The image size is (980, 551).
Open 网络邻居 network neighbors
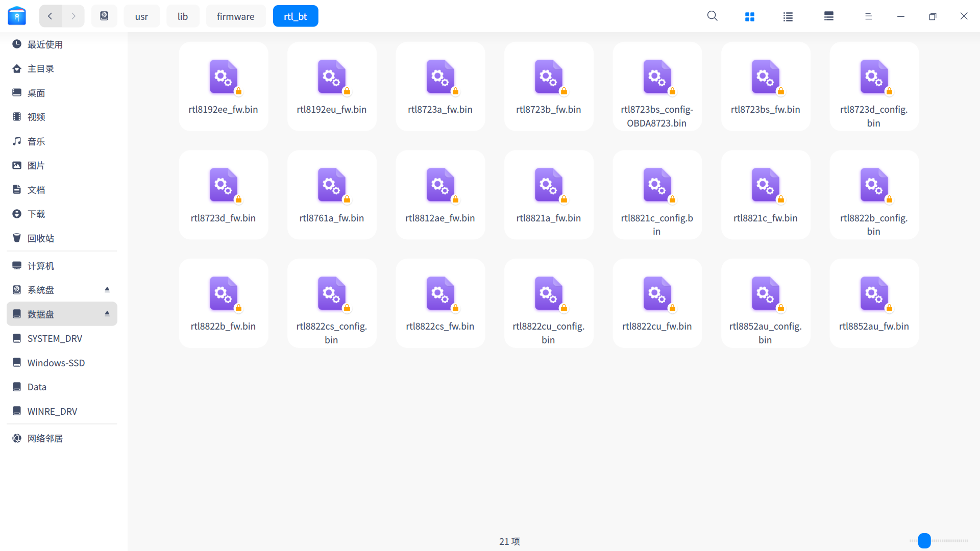tap(45, 438)
